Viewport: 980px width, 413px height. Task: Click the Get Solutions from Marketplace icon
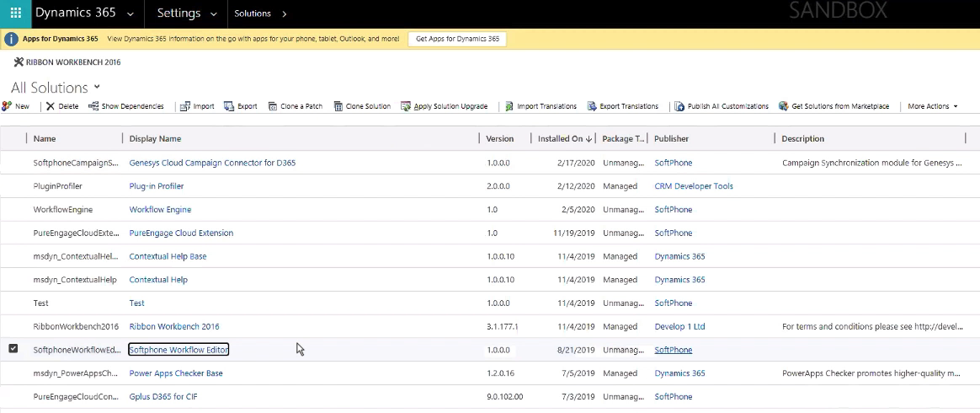[x=783, y=106]
